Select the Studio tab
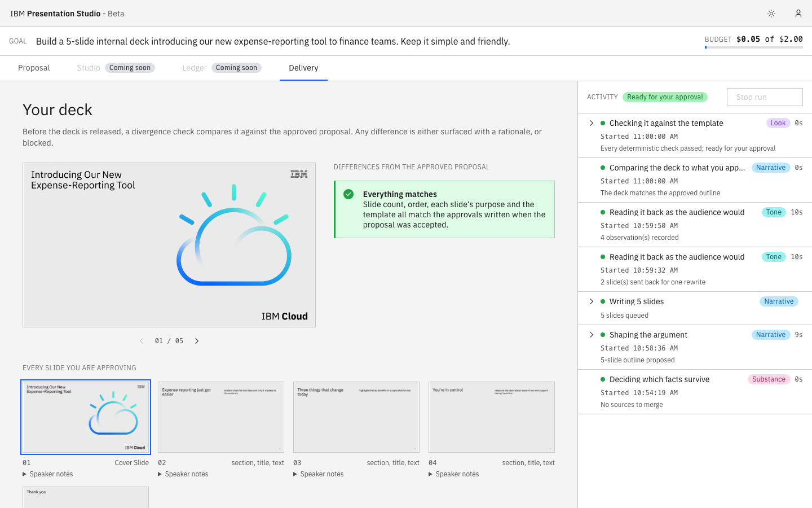This screenshot has width=812, height=508. pos(89,68)
